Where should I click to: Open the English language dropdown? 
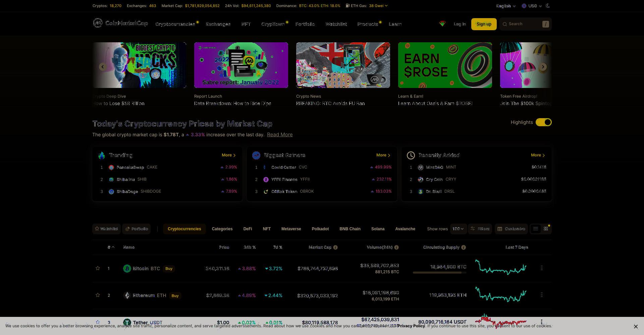pyautogui.click(x=506, y=6)
